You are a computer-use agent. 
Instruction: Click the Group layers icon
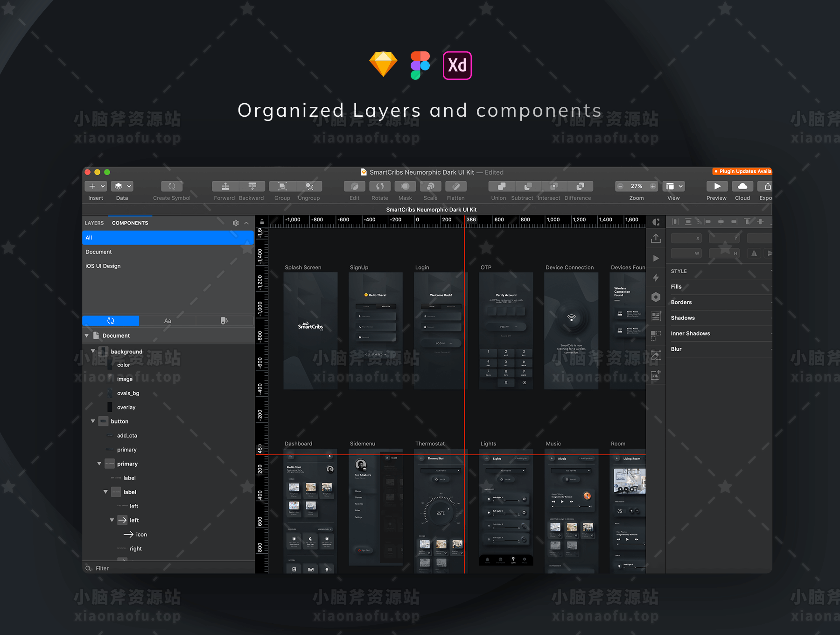coord(282,186)
